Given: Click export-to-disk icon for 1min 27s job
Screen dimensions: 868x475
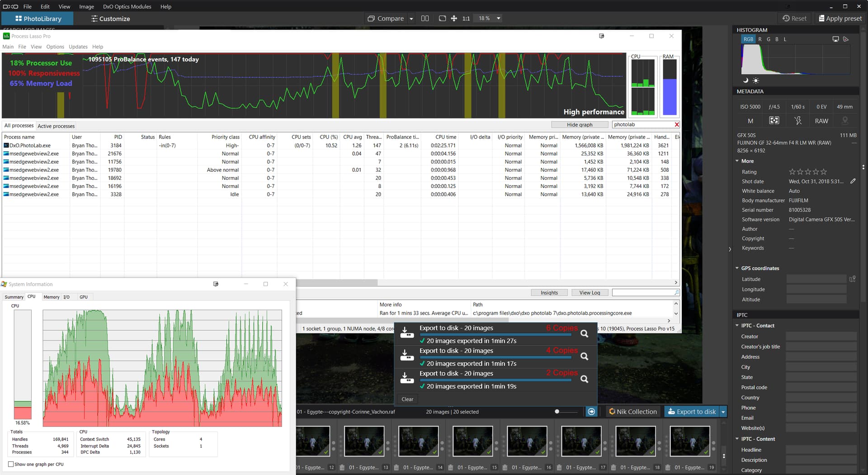Looking at the screenshot, I should point(407,333).
